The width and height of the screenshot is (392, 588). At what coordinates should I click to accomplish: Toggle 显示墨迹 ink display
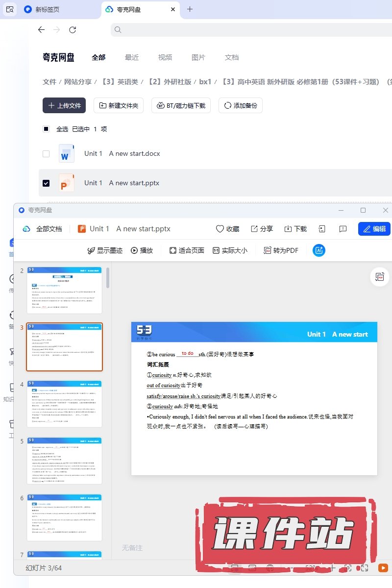(x=105, y=250)
